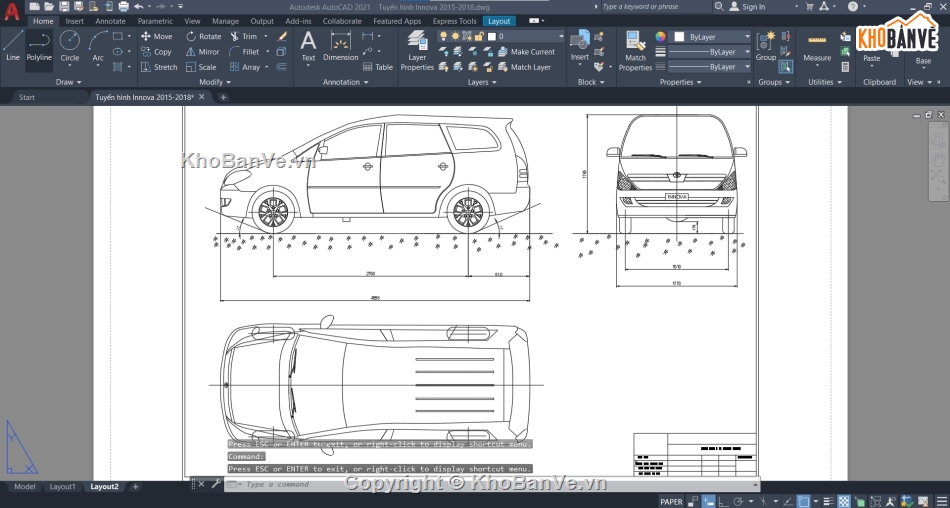Click Sign In
The image size is (950, 508).
(748, 7)
